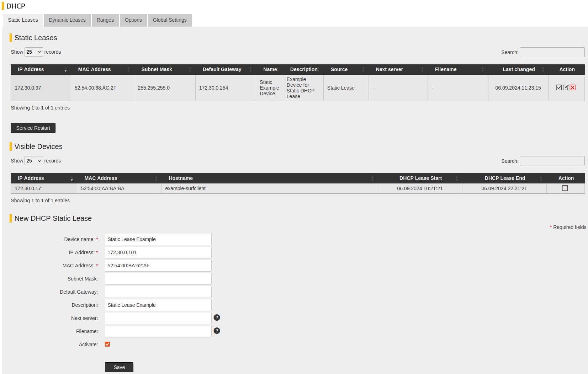
Task: Click the Service Restart button
Action: coord(33,128)
